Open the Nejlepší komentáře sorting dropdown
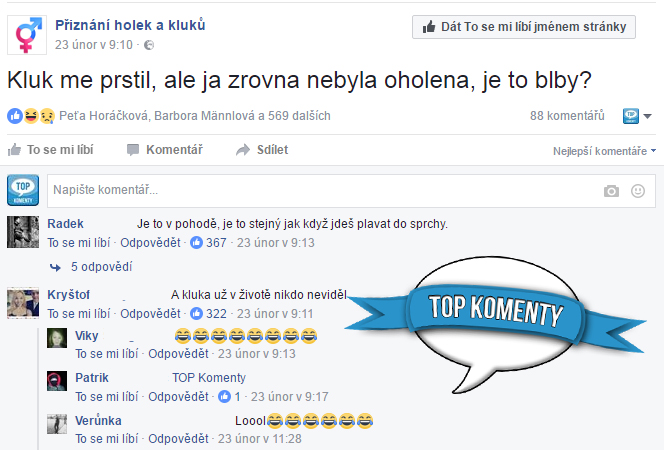The width and height of the screenshot is (664, 450). click(x=604, y=151)
